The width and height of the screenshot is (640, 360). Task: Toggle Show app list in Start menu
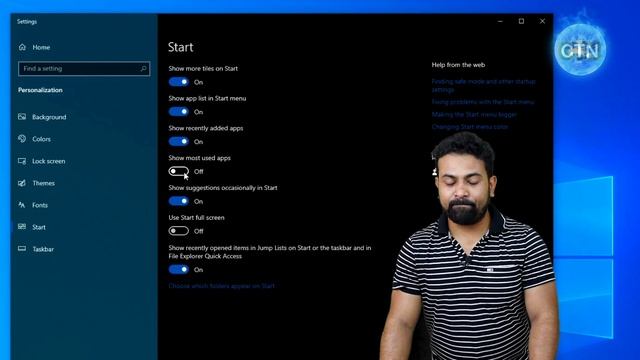179,112
